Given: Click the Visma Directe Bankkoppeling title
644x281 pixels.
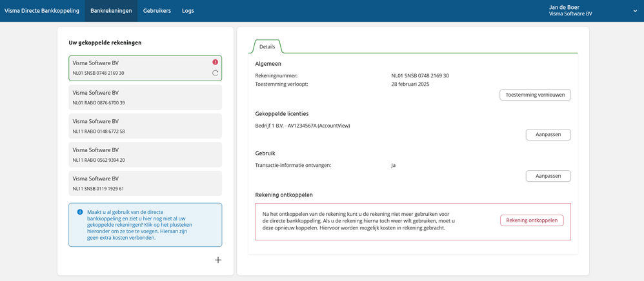Looking at the screenshot, I should (41, 11).
